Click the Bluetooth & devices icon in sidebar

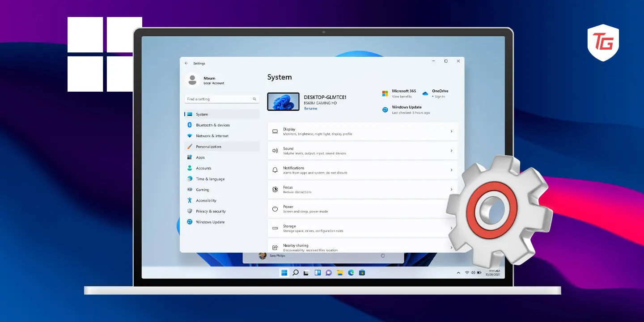(190, 125)
